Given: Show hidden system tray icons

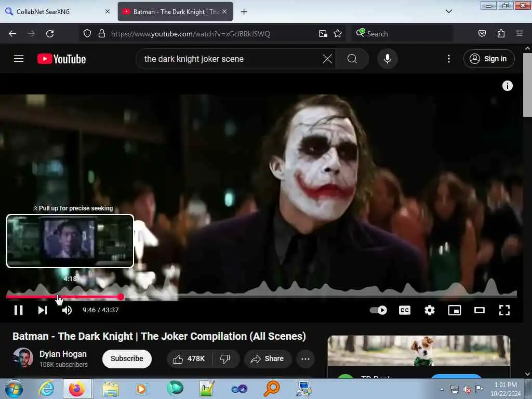Looking at the screenshot, I should pyautogui.click(x=442, y=389).
